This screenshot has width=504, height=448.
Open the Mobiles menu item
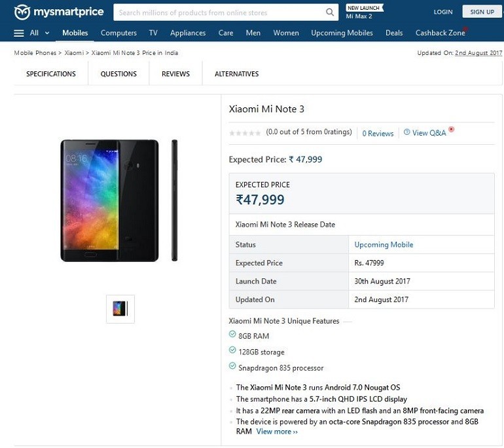[x=75, y=33]
